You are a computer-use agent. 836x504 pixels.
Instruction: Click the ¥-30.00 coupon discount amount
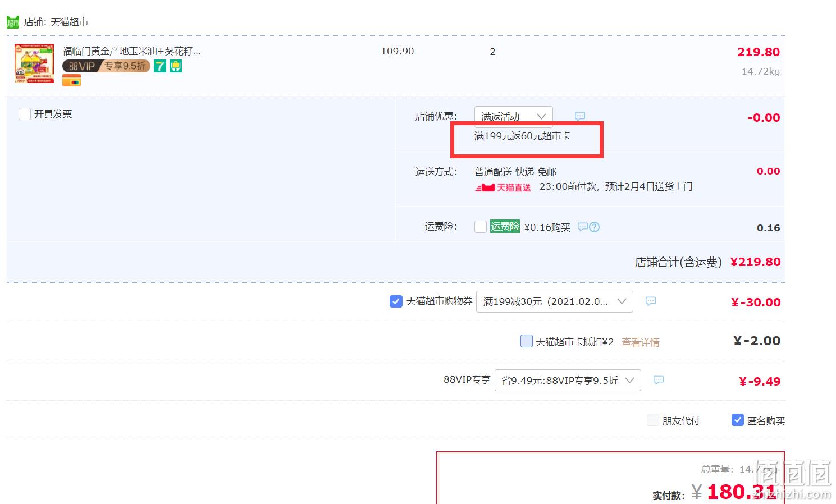click(x=756, y=302)
